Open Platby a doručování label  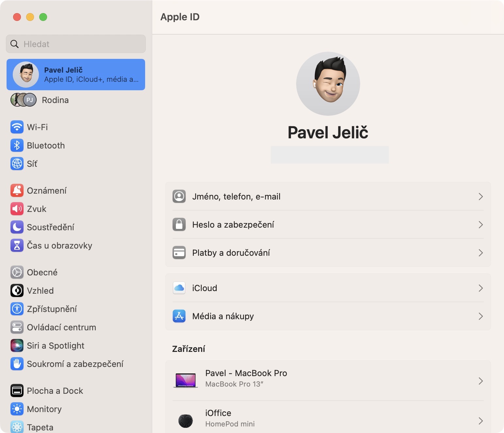231,253
